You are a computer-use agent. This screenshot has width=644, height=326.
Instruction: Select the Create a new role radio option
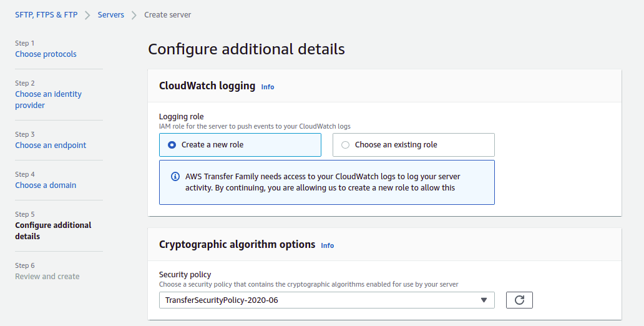point(240,145)
